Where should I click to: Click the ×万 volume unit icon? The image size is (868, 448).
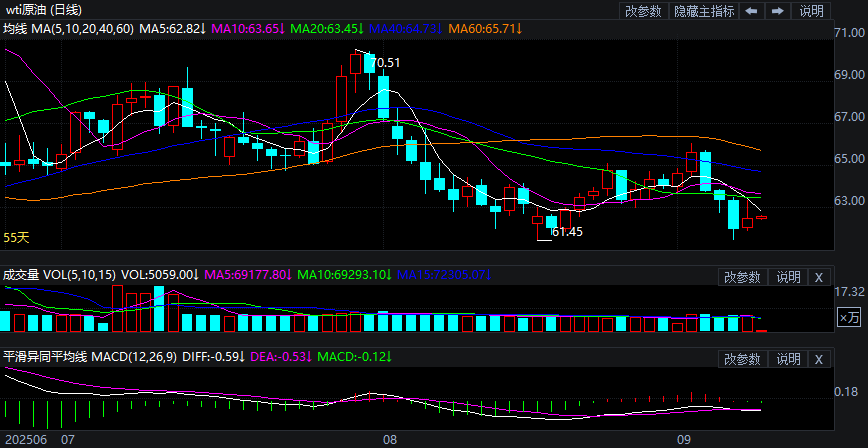tap(848, 318)
